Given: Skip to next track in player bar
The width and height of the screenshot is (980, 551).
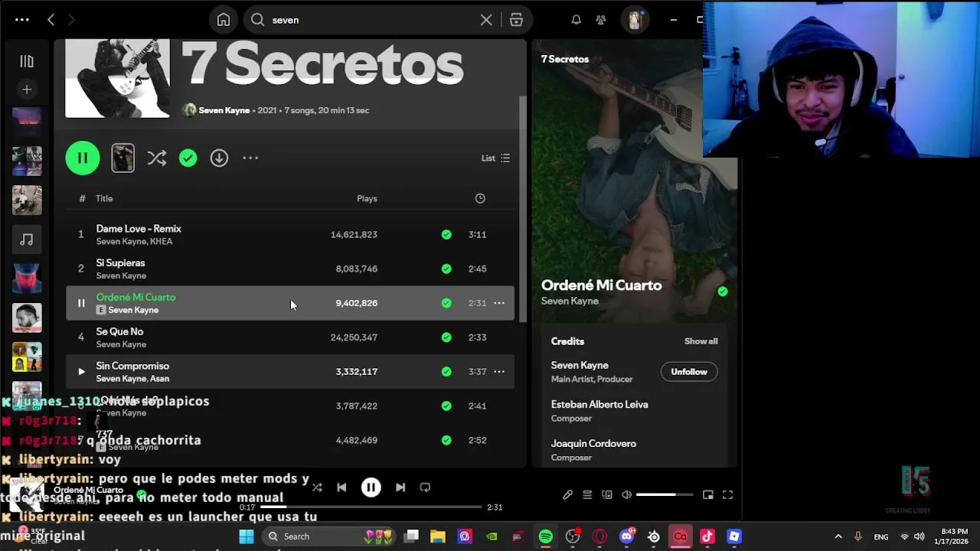Looking at the screenshot, I should 400,487.
